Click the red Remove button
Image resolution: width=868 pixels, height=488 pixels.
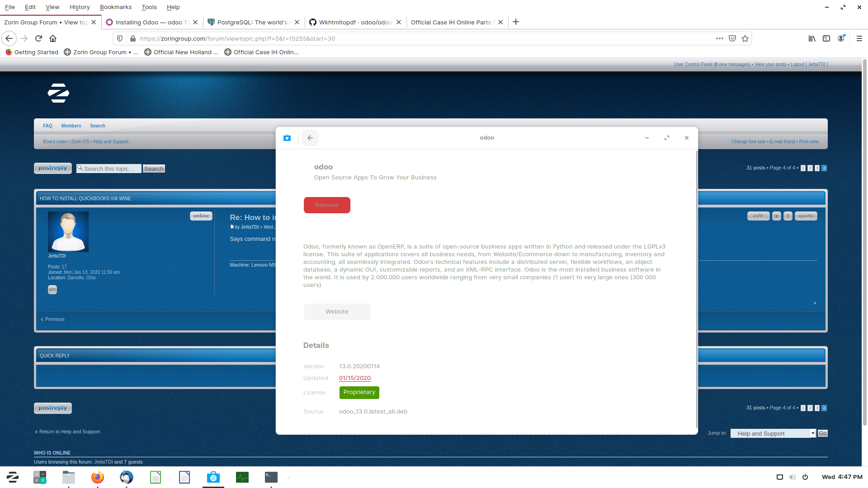(x=327, y=205)
